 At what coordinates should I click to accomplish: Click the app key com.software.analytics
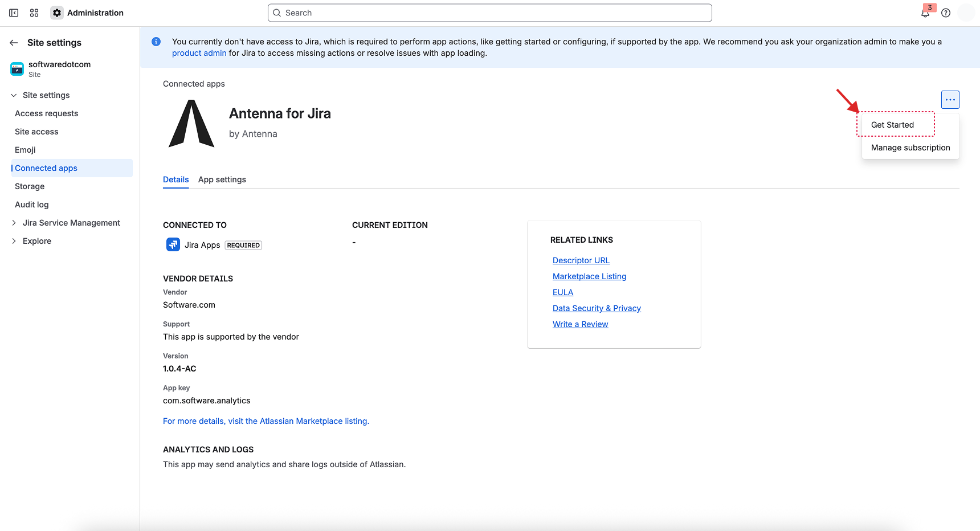(x=206, y=401)
